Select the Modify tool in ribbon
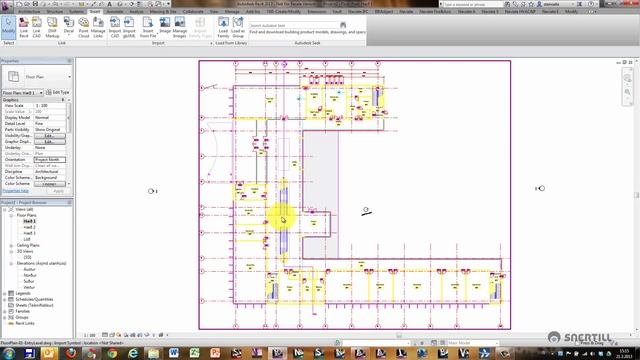 (8, 27)
